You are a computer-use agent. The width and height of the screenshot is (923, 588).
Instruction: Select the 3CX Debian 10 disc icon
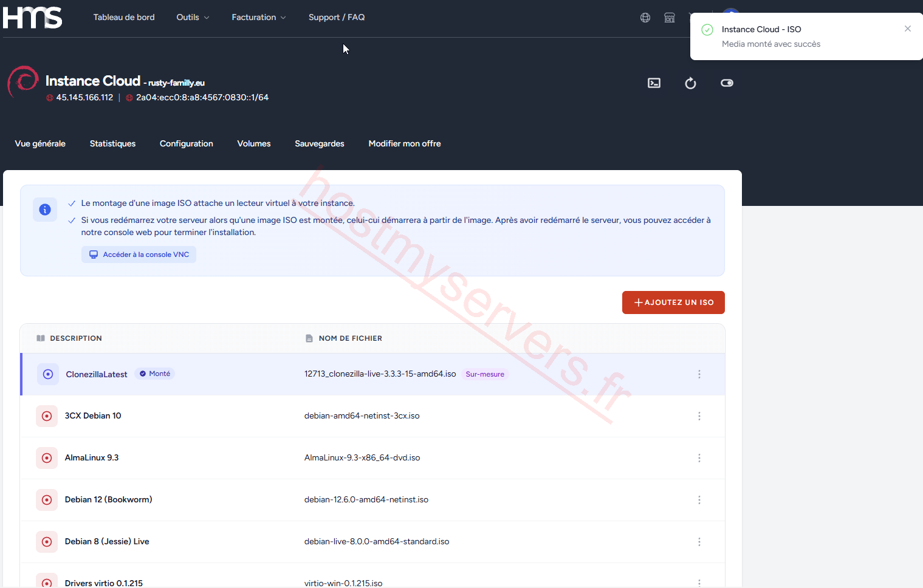click(x=47, y=416)
